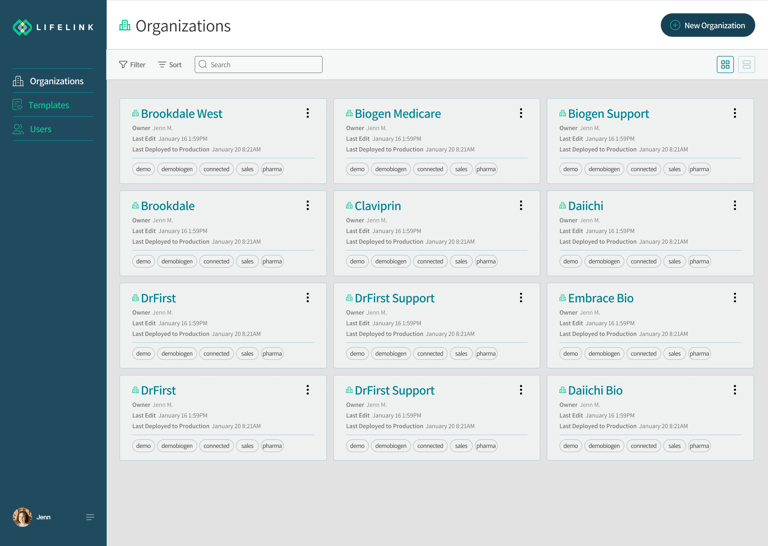
Task: Open the Filter options
Action: coord(132,65)
